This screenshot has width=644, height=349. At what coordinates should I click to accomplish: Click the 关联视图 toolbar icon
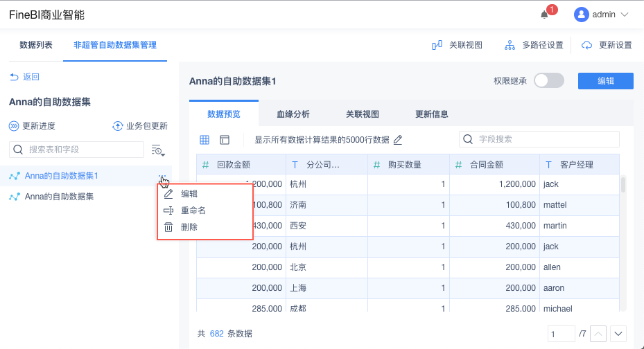tap(437, 45)
